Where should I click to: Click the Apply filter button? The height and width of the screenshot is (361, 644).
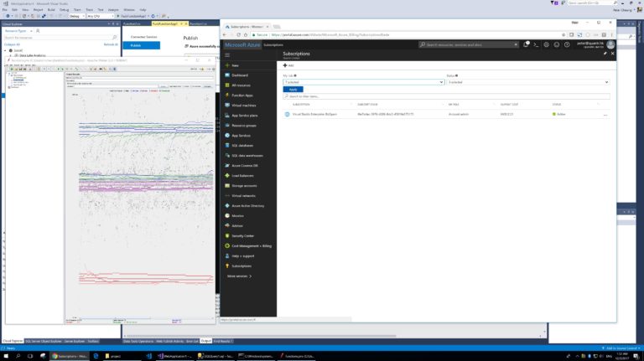click(293, 89)
